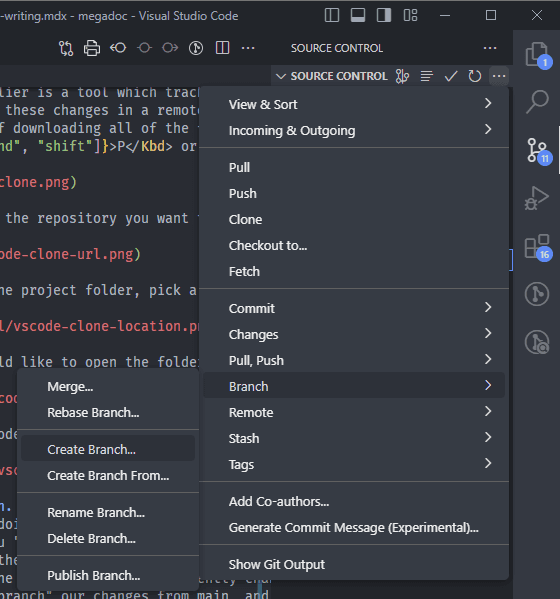Open the Run and Debug view

point(537,198)
